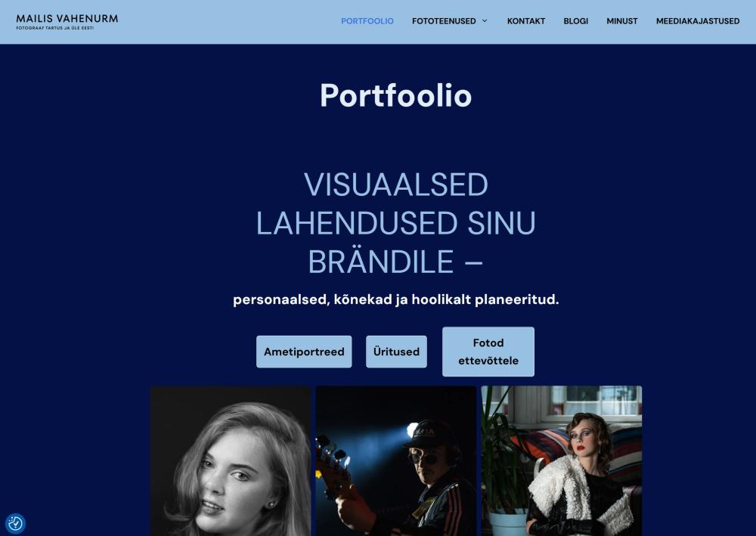
Task: Click the Fotograaf Tartus logo subtitle
Action: pos(55,28)
